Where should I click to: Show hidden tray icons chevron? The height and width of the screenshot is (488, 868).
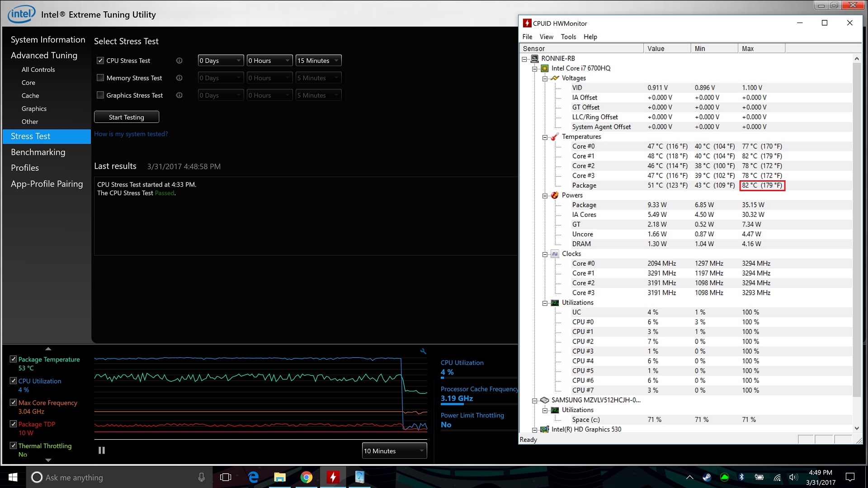pos(689,477)
